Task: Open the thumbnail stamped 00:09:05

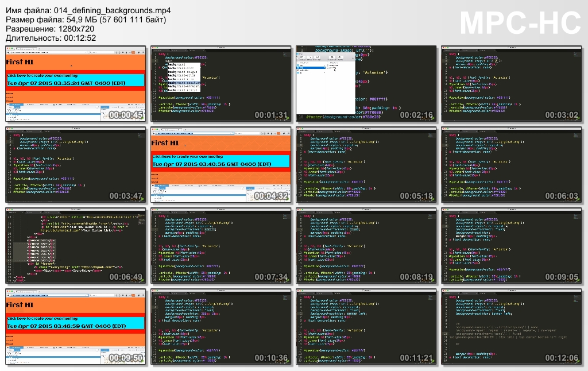Action: (512, 246)
